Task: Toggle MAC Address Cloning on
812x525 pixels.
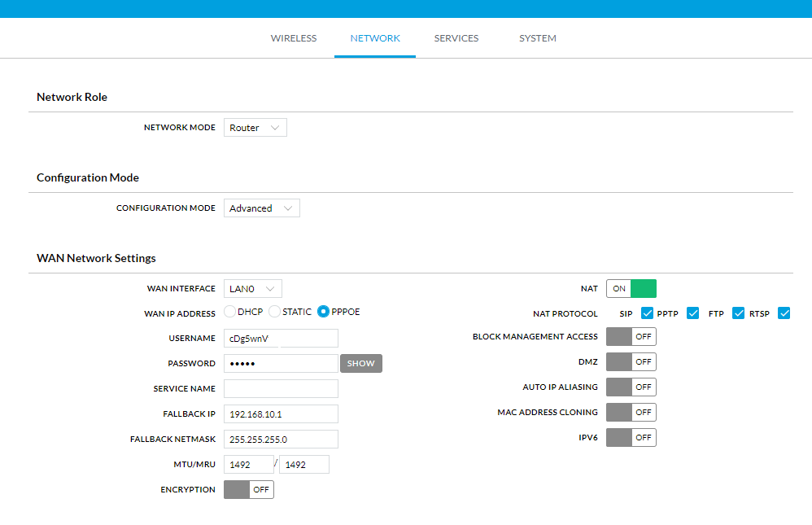Action: click(631, 413)
